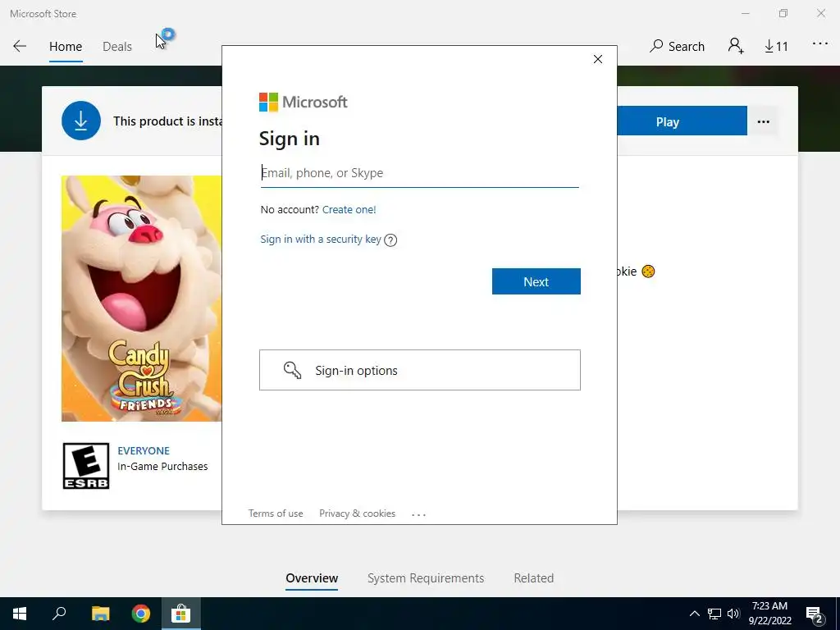Open network status tray icon

point(714,614)
